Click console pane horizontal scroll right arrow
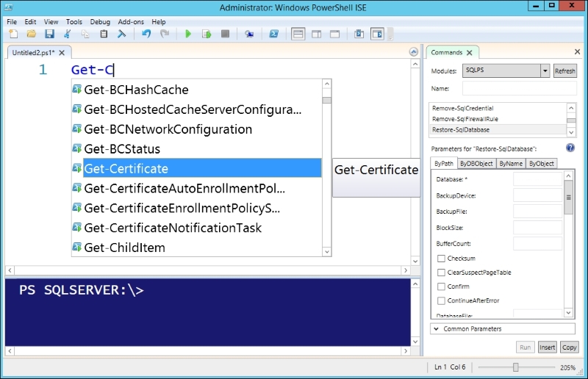 (406, 351)
